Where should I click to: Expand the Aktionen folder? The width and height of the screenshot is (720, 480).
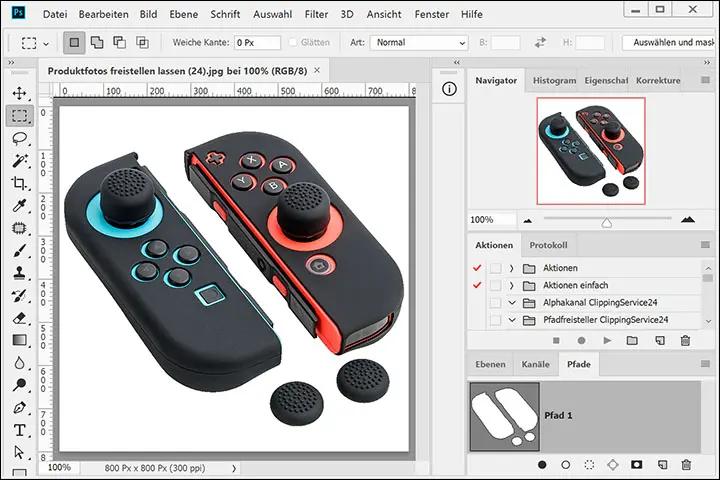tap(511, 268)
